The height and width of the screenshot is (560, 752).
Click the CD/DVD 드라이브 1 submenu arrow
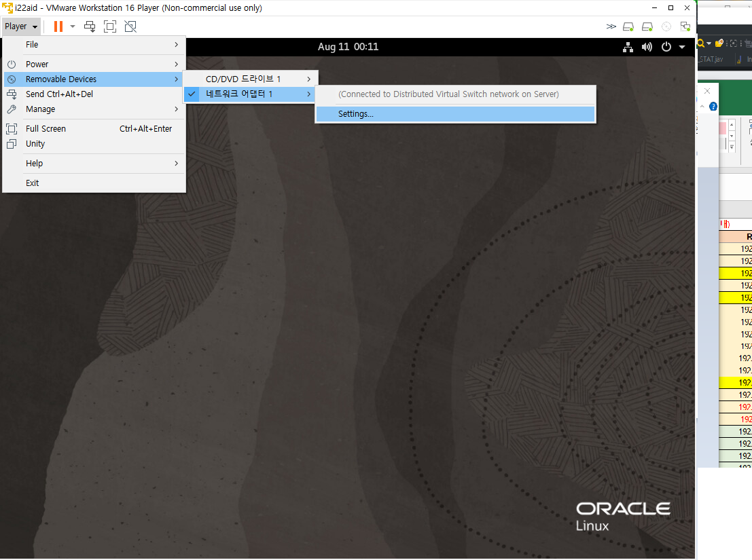point(309,79)
